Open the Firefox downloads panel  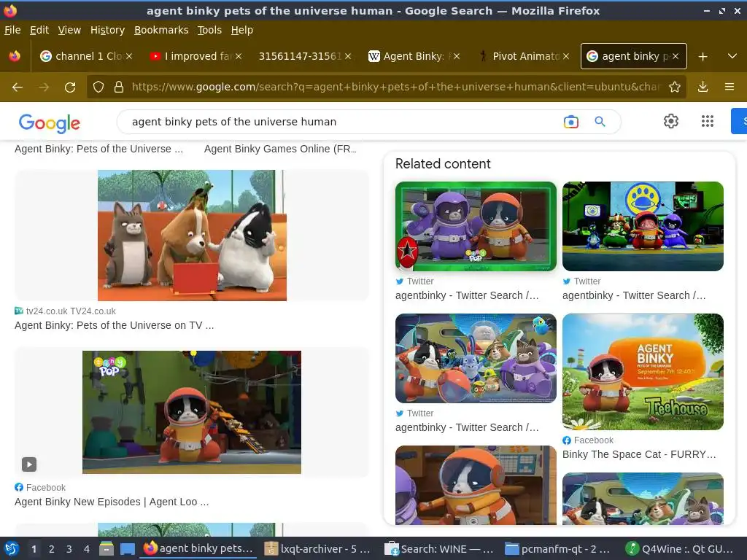click(703, 87)
